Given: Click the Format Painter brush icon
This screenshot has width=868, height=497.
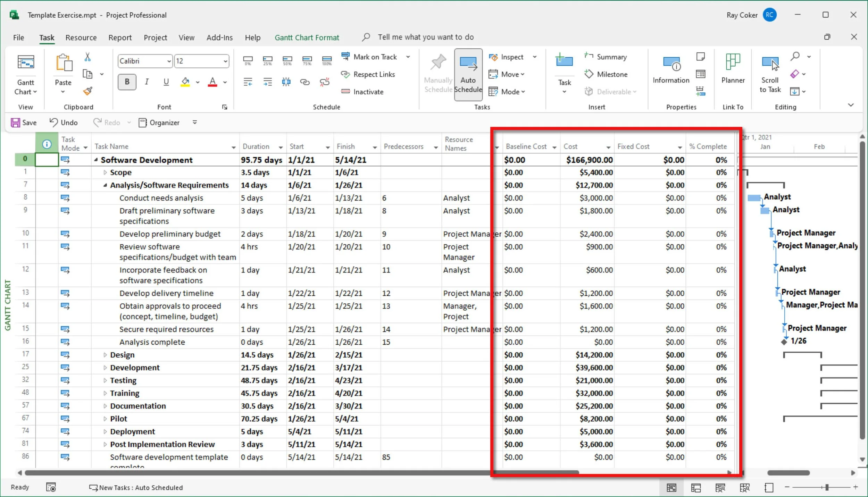Looking at the screenshot, I should [87, 91].
